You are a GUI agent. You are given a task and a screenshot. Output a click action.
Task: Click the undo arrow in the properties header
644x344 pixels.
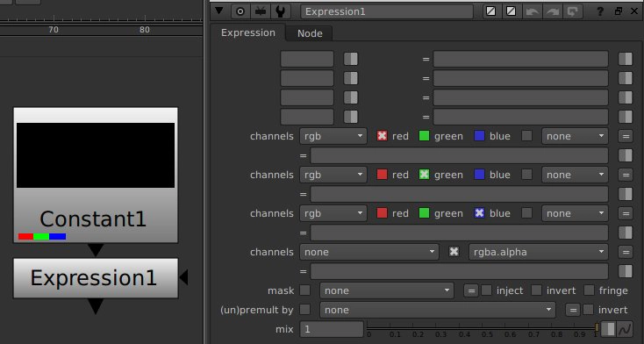[x=533, y=11]
